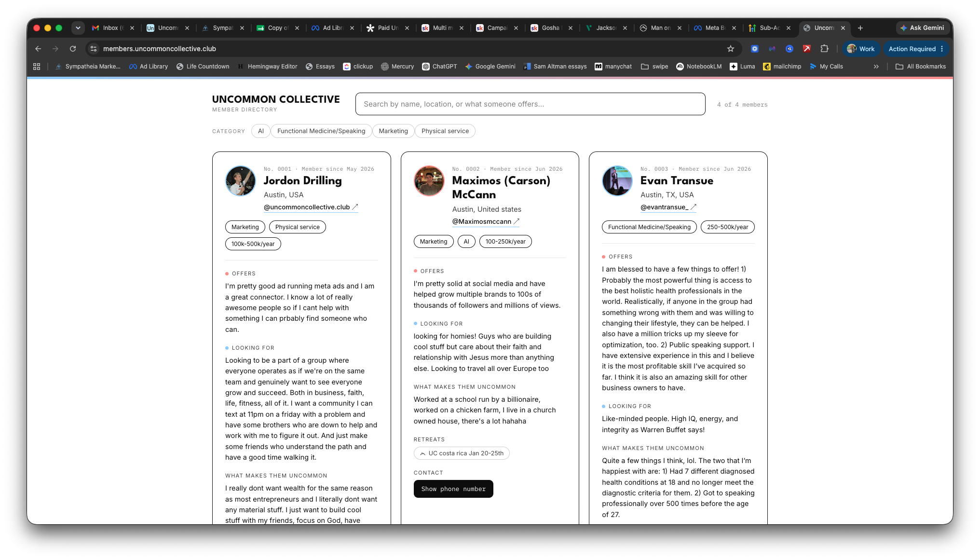Open the Sympatheia Marke... bookmark

coord(88,67)
